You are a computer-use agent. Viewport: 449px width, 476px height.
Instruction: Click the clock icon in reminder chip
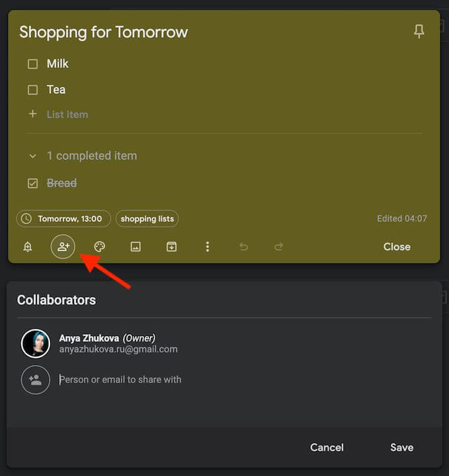click(26, 219)
